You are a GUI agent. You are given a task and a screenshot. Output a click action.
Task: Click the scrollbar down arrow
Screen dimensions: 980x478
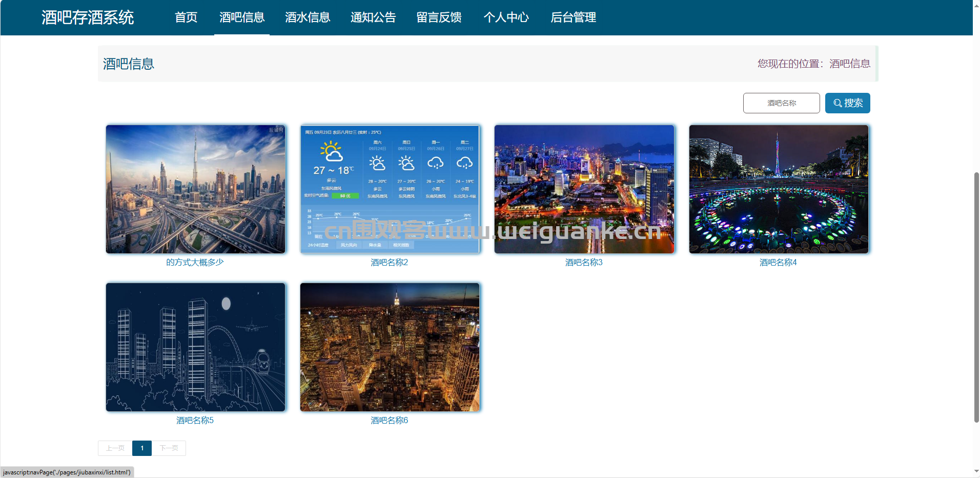[976, 471]
